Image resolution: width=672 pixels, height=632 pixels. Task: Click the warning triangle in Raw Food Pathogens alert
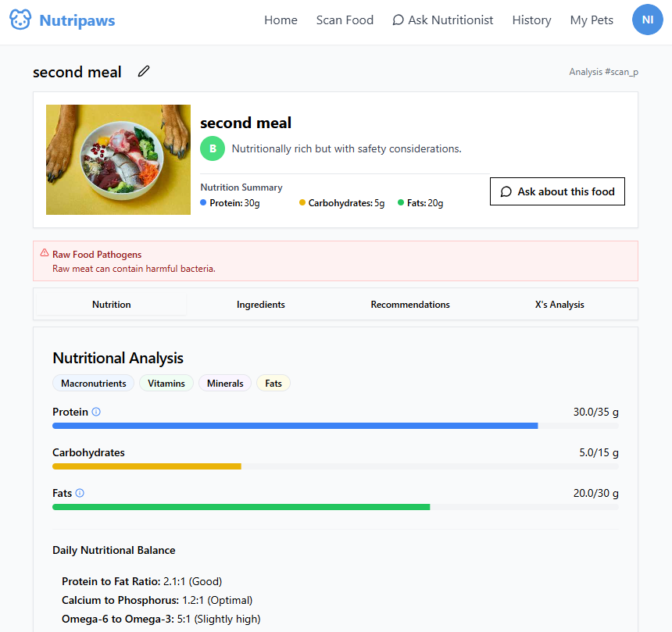45,253
